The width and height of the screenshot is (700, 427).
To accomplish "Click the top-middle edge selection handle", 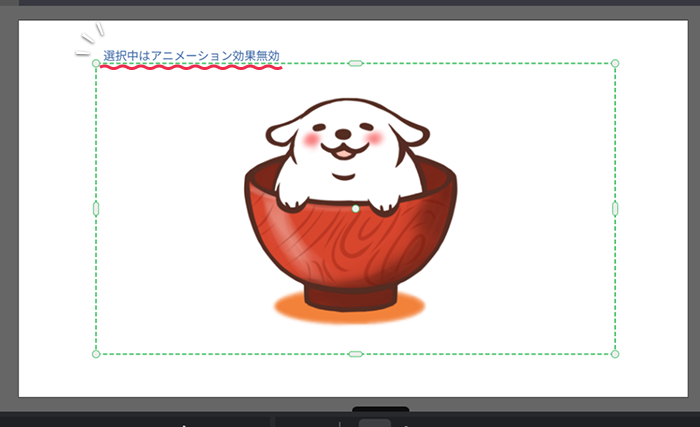I will (355, 63).
